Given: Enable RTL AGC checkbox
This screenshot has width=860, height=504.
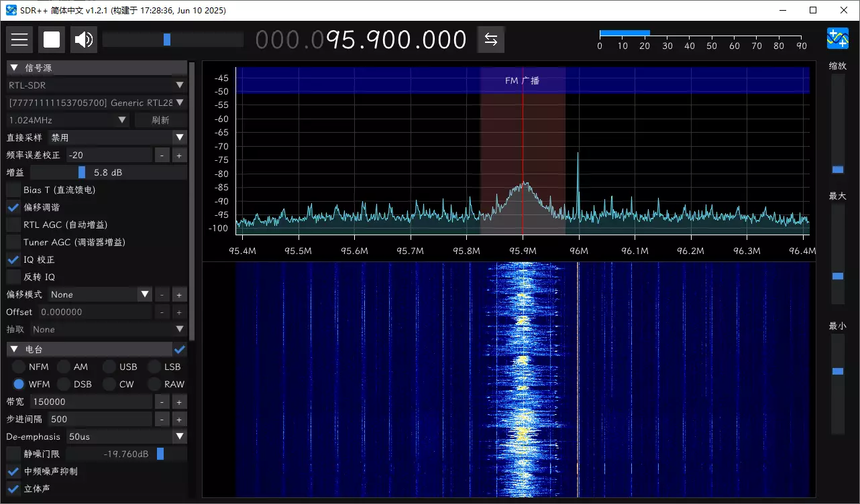Looking at the screenshot, I should click(x=13, y=225).
